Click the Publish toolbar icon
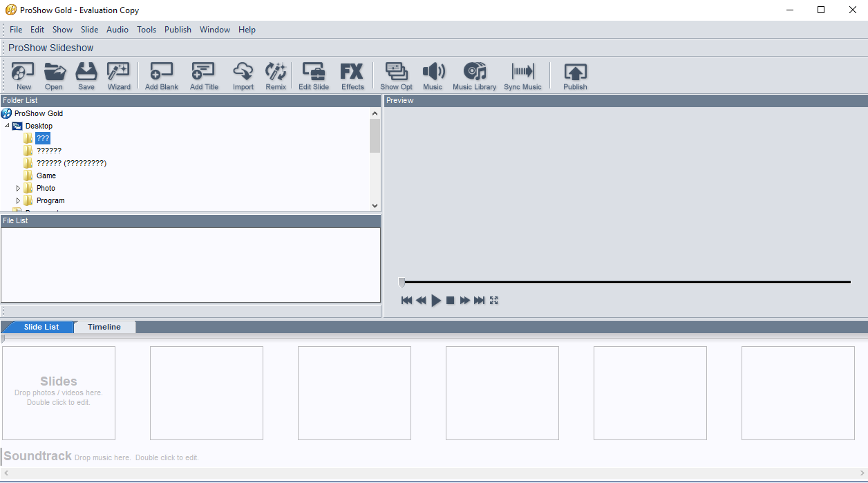This screenshot has height=483, width=868. click(x=575, y=76)
